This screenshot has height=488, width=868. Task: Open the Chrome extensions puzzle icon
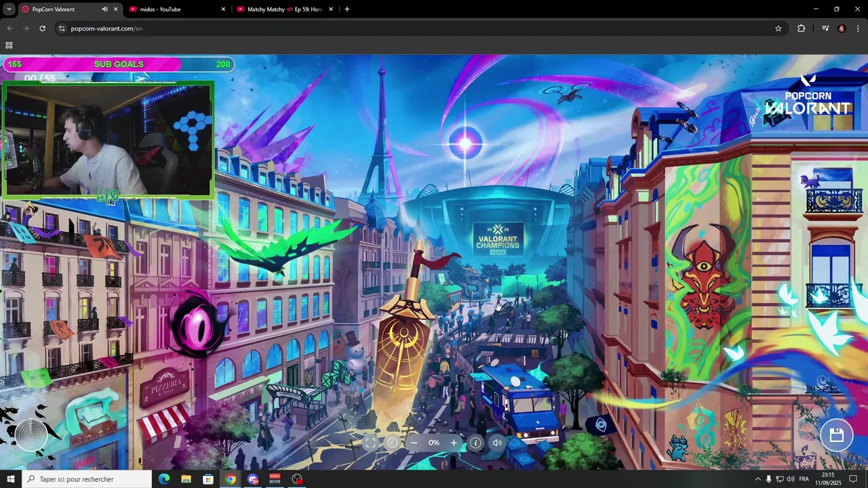[802, 28]
